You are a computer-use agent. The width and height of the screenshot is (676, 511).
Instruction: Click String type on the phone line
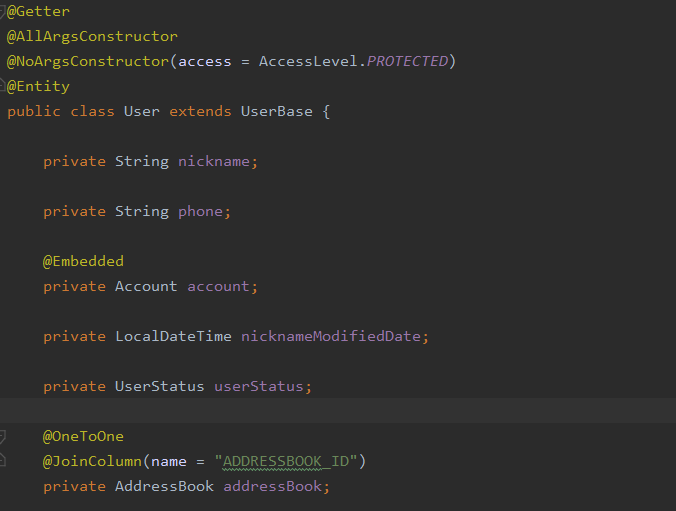(x=142, y=212)
